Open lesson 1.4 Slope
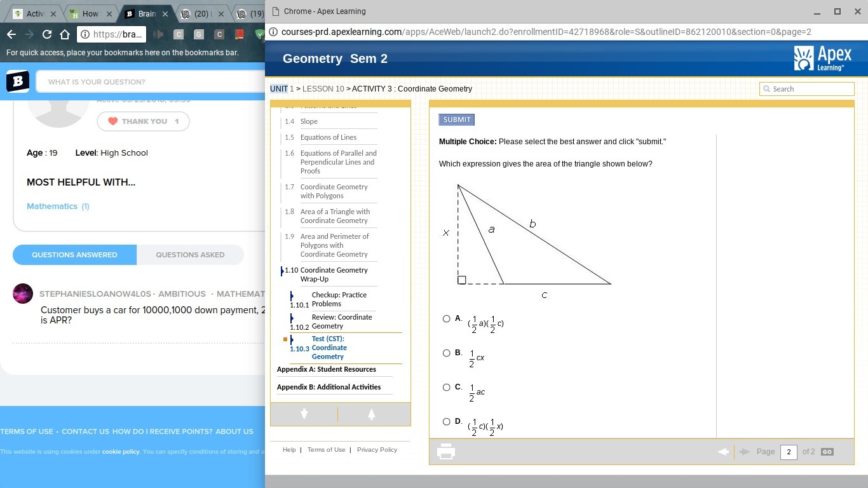This screenshot has width=868, height=488. pos(309,121)
